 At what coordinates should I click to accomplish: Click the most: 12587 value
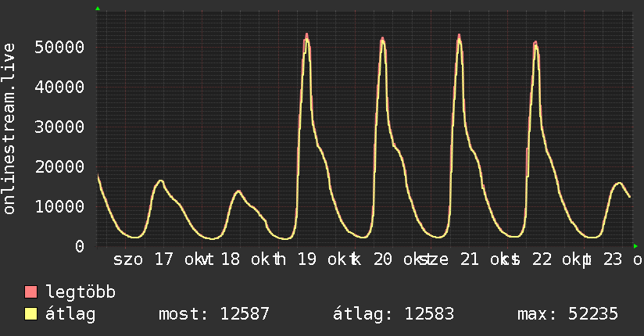pyautogui.click(x=213, y=314)
